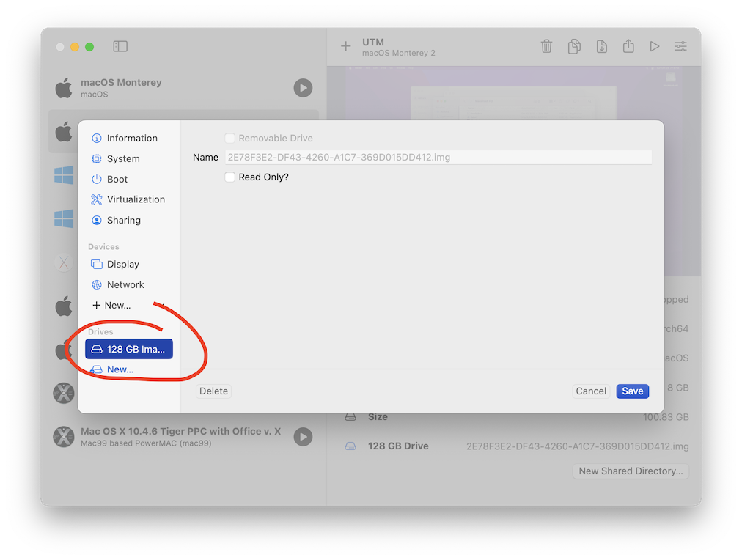The image size is (742, 560).
Task: Click the Delete drive button
Action: click(x=213, y=391)
